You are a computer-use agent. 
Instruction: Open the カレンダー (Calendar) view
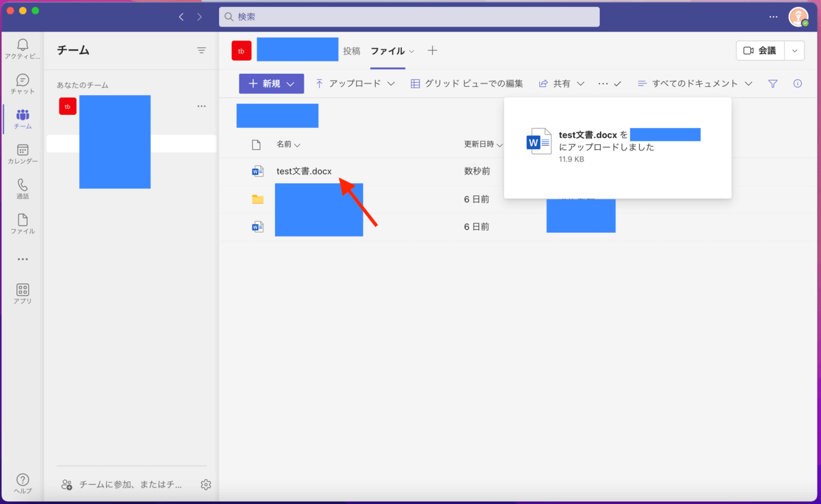coord(23,153)
